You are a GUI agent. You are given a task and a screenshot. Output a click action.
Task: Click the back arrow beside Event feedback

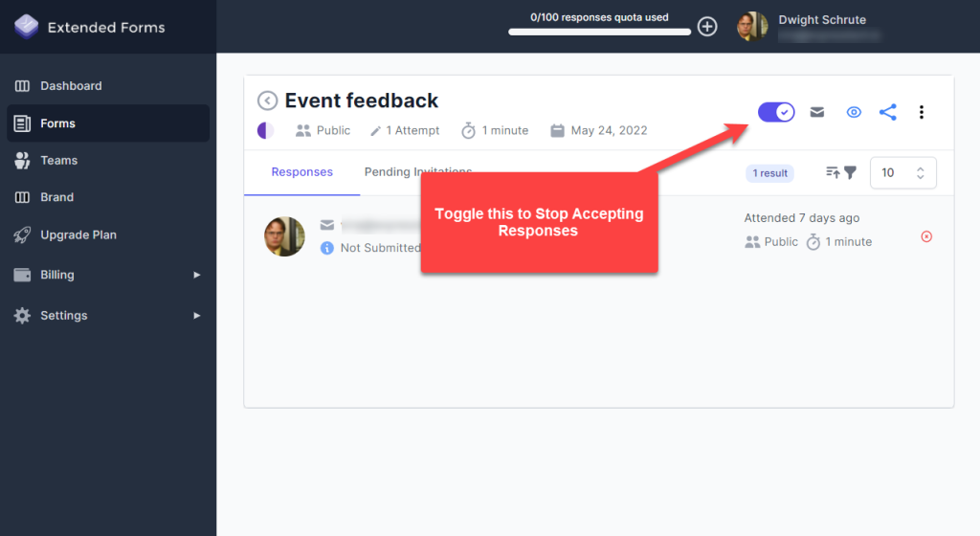pos(268,100)
